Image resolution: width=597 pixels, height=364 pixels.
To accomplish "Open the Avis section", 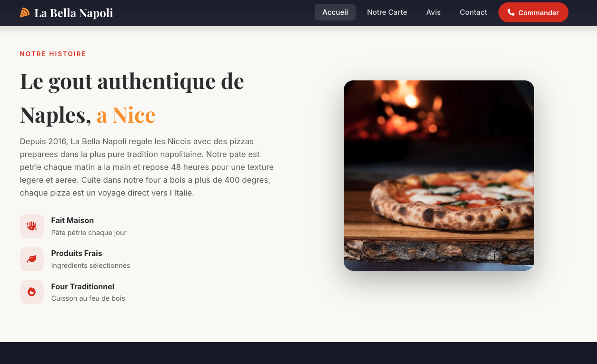I will point(433,12).
